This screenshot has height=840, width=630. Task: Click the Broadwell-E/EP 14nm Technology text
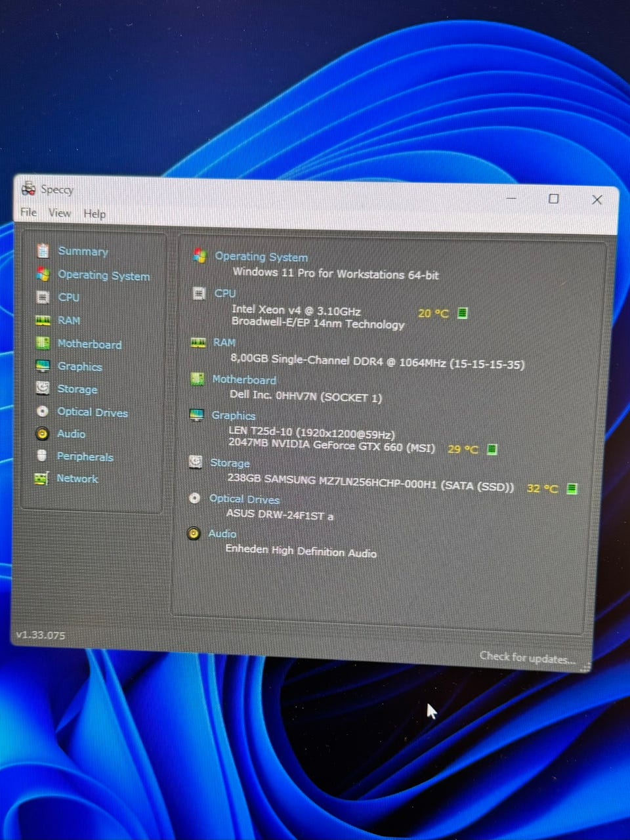tap(318, 324)
